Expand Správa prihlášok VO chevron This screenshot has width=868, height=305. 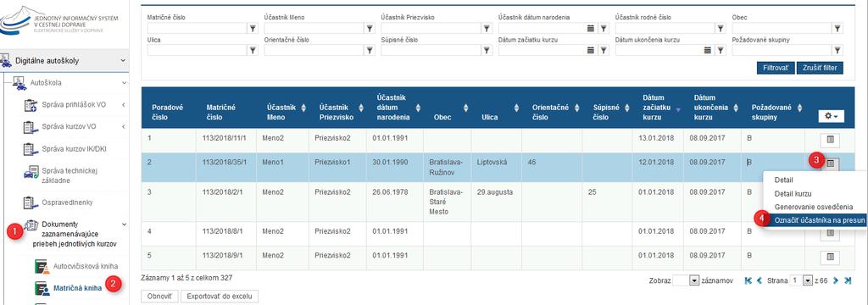point(124,104)
